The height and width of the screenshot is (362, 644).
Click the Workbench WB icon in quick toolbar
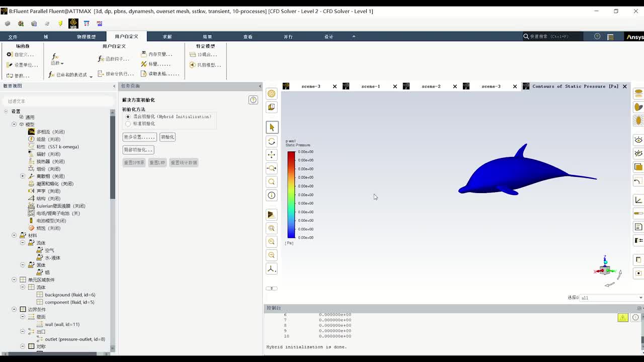pos(73,23)
